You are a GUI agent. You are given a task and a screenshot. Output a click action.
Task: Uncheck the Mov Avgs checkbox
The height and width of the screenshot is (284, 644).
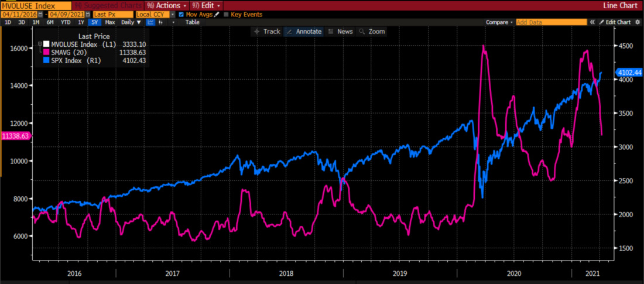tap(181, 15)
